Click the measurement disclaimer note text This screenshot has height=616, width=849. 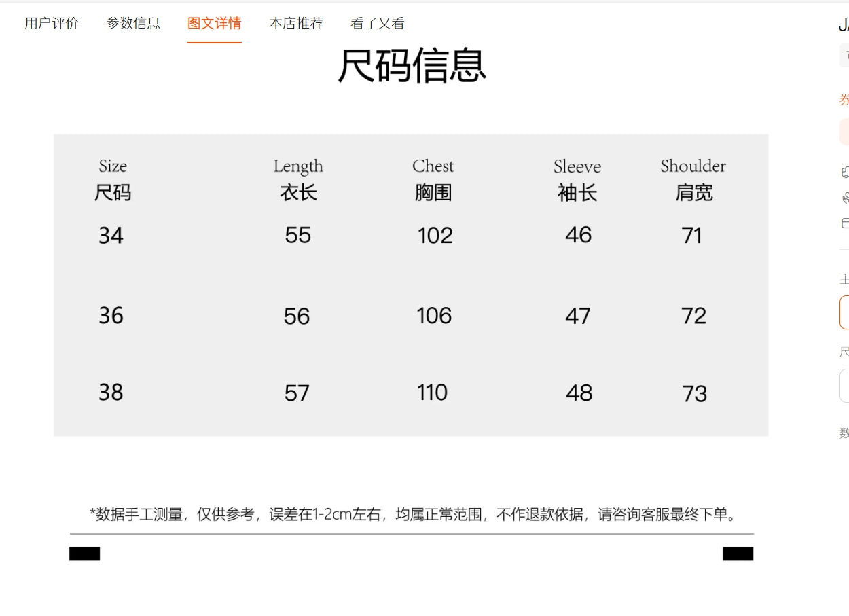413,514
